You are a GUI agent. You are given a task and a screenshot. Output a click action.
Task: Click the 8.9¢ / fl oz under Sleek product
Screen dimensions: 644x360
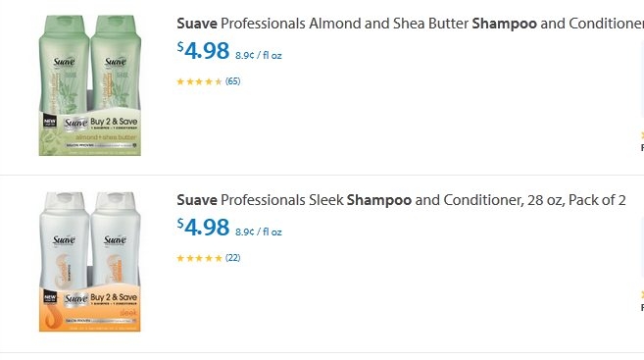(x=259, y=231)
